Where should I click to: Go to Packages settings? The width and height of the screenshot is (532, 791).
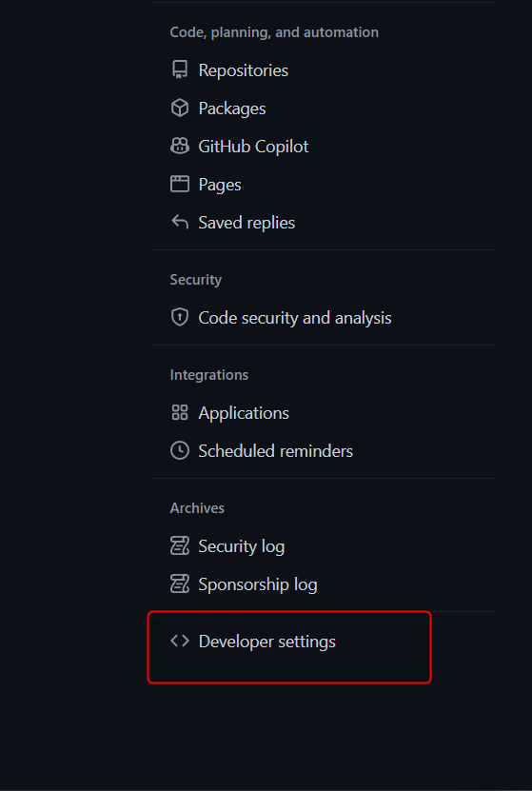point(232,109)
